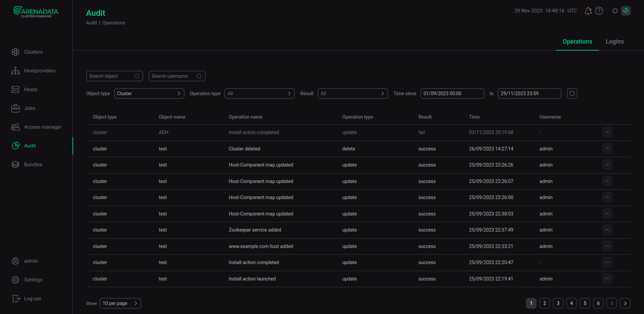Open the Bundles layers icon

click(15, 165)
